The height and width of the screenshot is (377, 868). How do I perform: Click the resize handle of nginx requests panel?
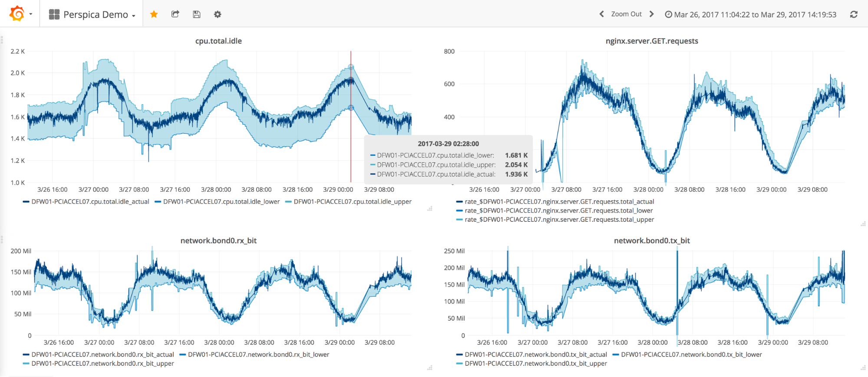[x=863, y=224]
